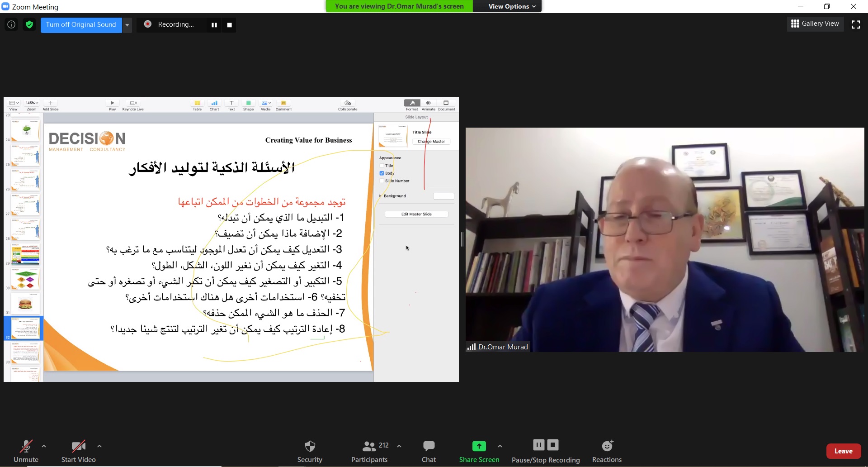
Task: Leave the meeting
Action: [x=843, y=451]
